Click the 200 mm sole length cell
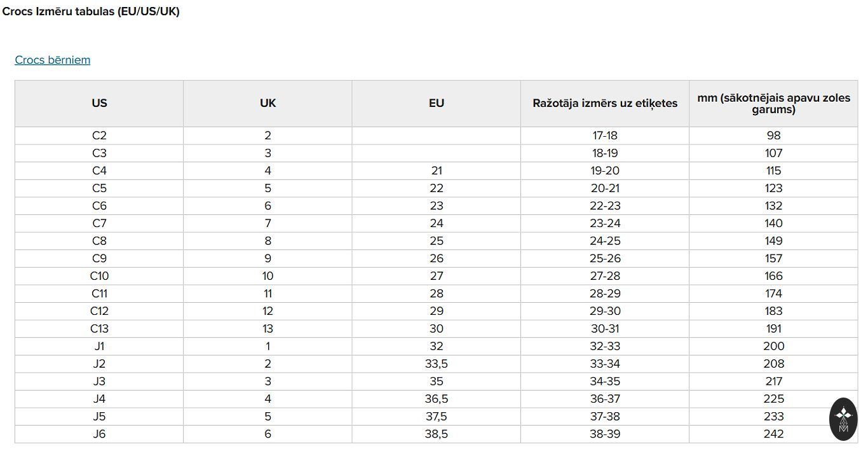868x451 pixels. (773, 346)
